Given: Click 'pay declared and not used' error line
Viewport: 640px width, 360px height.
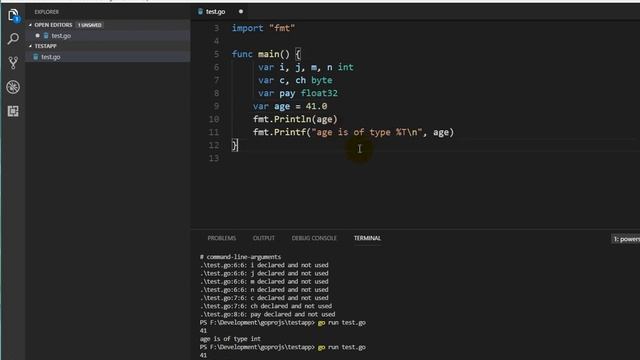Looking at the screenshot, I should click(x=267, y=314).
